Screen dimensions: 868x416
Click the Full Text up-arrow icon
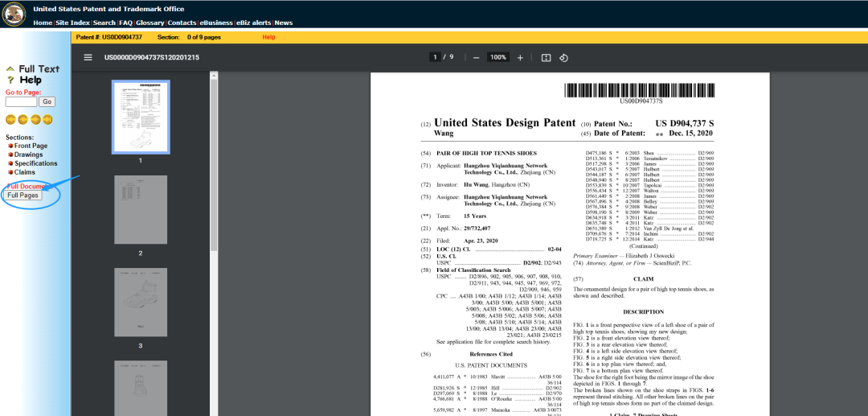[x=10, y=69]
